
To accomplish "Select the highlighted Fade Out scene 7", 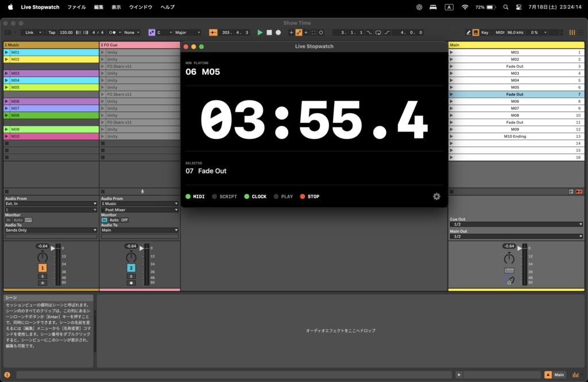I will pos(516,95).
